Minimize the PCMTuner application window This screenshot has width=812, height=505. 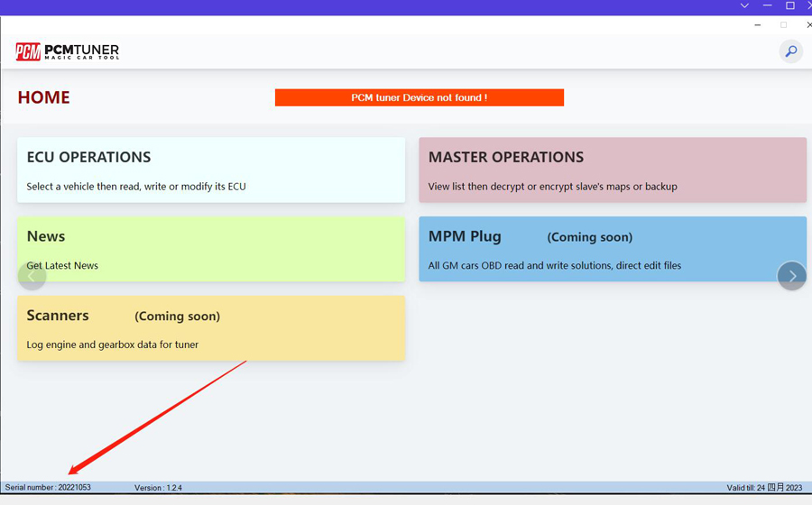[758, 25]
